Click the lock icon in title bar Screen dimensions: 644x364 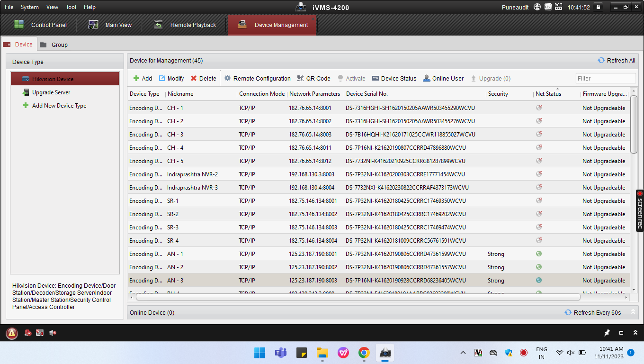click(x=599, y=7)
